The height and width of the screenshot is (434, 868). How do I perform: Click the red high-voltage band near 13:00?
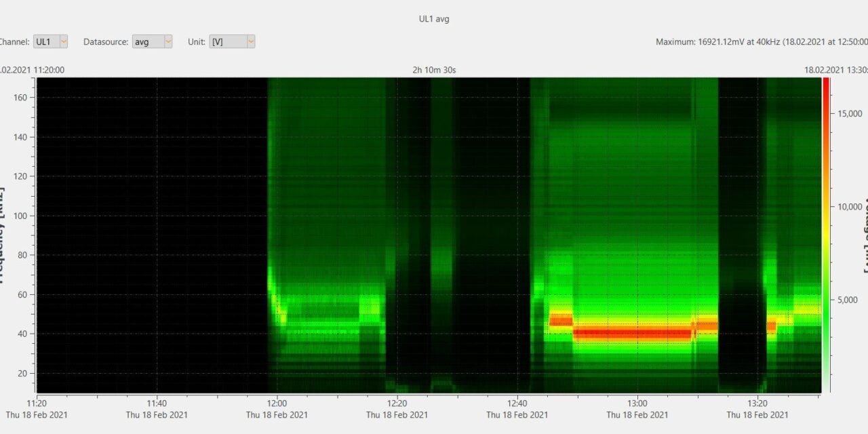point(637,332)
